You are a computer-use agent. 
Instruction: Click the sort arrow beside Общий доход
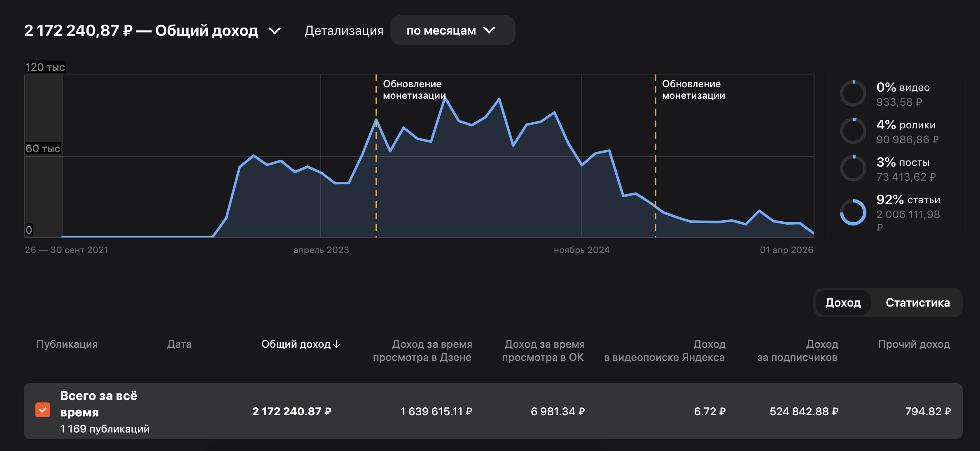pos(336,344)
